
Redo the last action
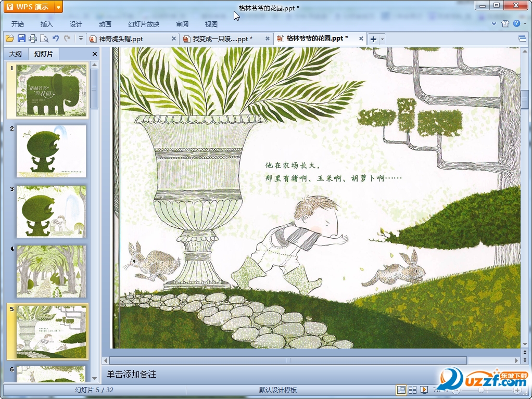click(67, 38)
